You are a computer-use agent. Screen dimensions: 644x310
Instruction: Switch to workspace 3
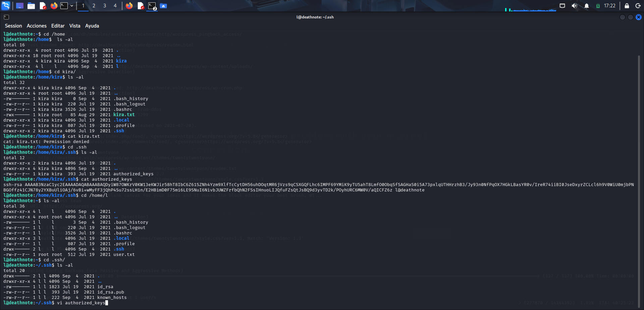click(x=105, y=6)
